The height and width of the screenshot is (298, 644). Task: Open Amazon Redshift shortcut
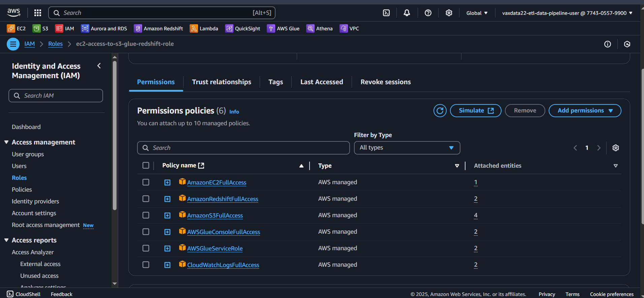coord(158,29)
